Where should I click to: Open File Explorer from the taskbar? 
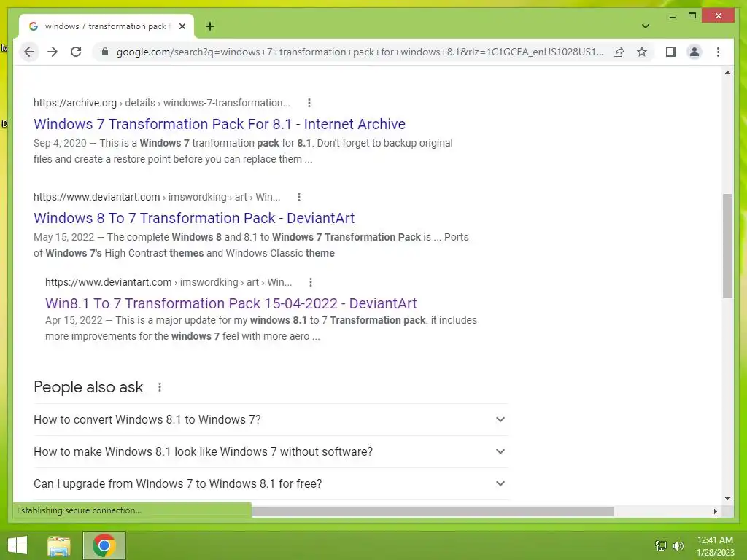(59, 545)
